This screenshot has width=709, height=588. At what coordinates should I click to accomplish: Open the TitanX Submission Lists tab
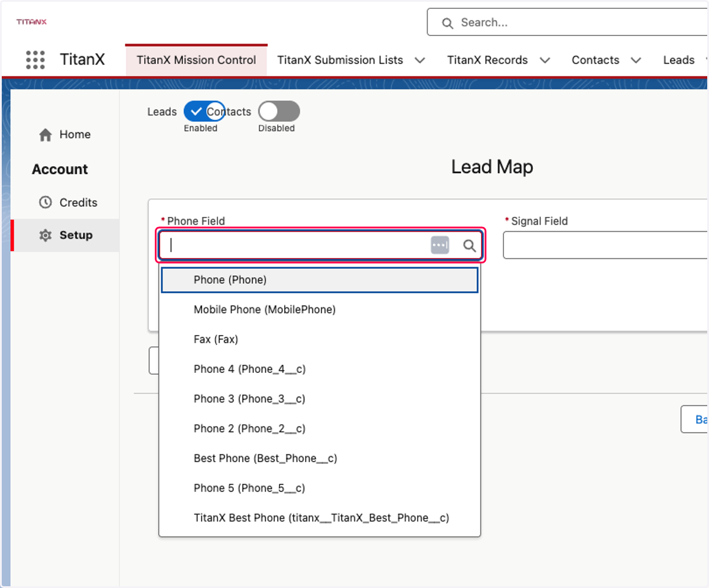tap(340, 60)
